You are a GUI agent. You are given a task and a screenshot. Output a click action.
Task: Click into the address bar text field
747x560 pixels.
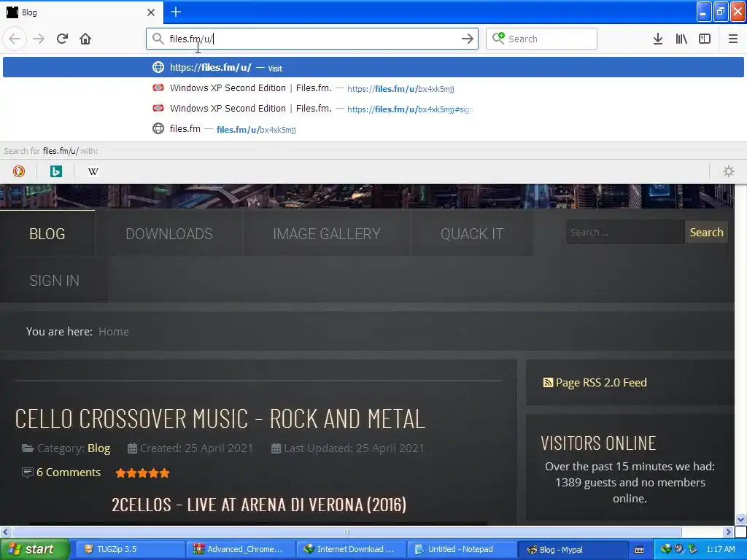(312, 39)
